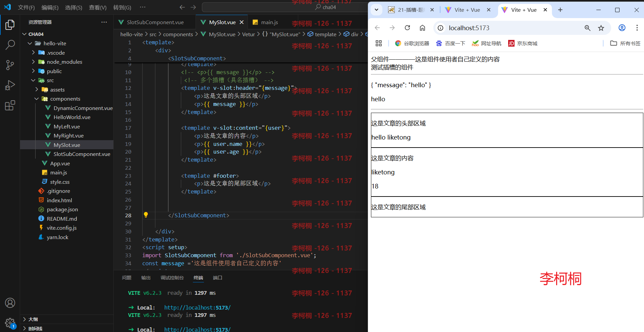Collapse the hello-vite folder
Screen dimensions: 644x332
[30, 43]
